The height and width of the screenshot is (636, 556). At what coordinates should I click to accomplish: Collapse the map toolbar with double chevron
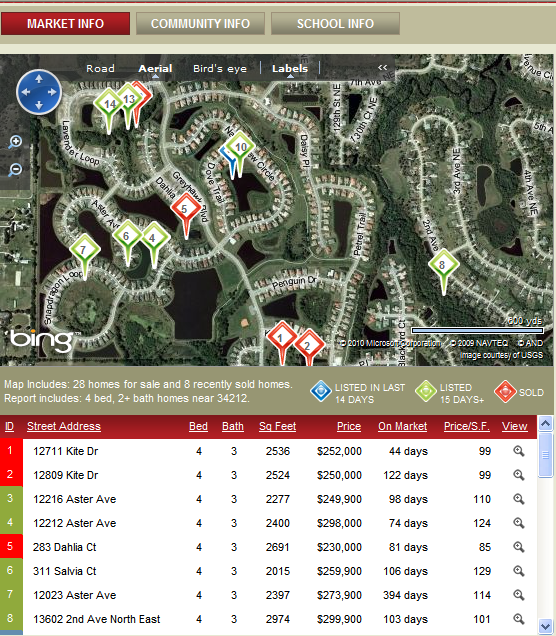pyautogui.click(x=382, y=67)
